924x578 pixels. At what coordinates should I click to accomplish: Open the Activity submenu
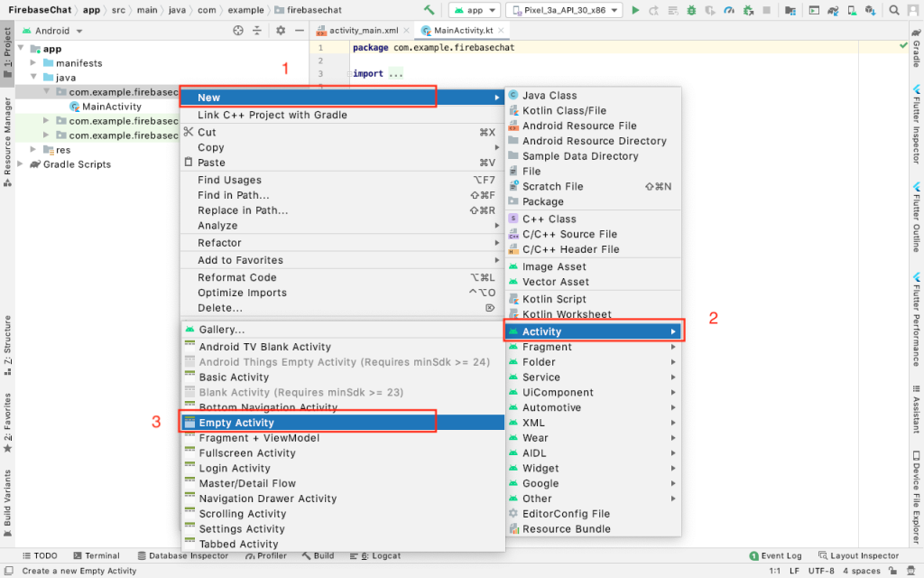[x=594, y=331]
